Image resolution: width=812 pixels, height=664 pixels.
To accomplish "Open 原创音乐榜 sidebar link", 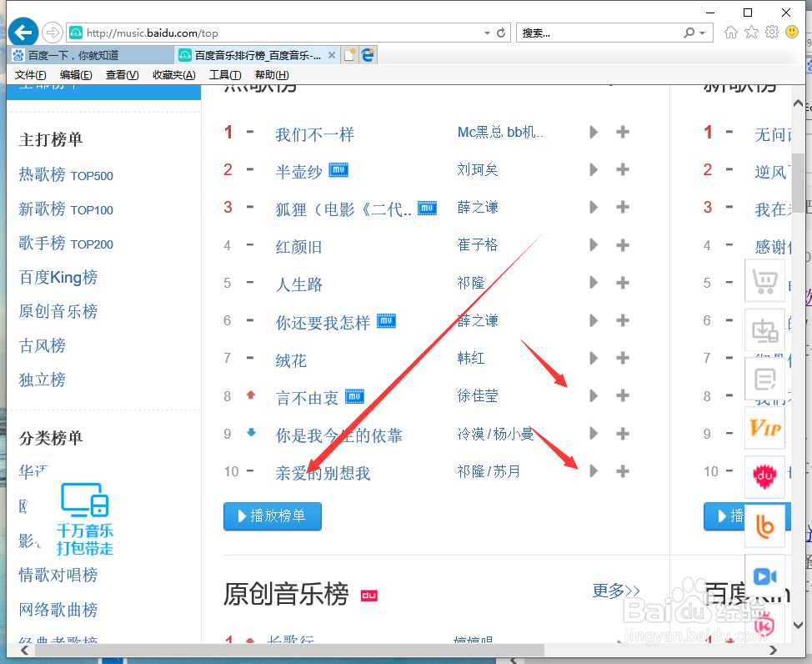I will [58, 311].
